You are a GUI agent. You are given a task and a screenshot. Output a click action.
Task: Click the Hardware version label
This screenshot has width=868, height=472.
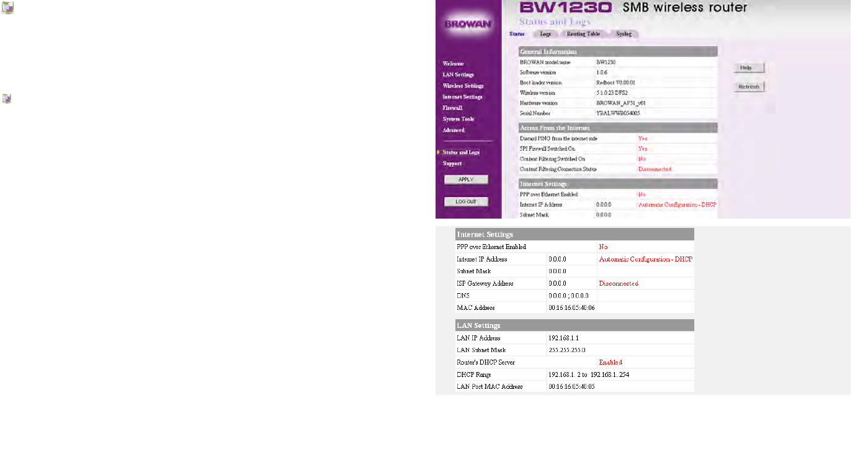point(539,103)
